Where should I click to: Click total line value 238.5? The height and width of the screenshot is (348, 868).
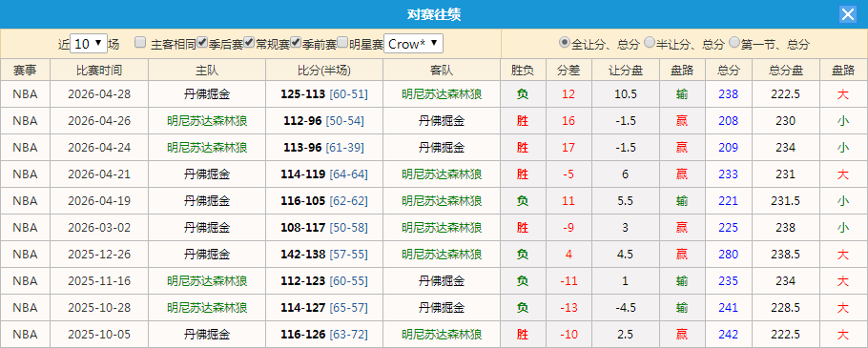tap(786, 254)
